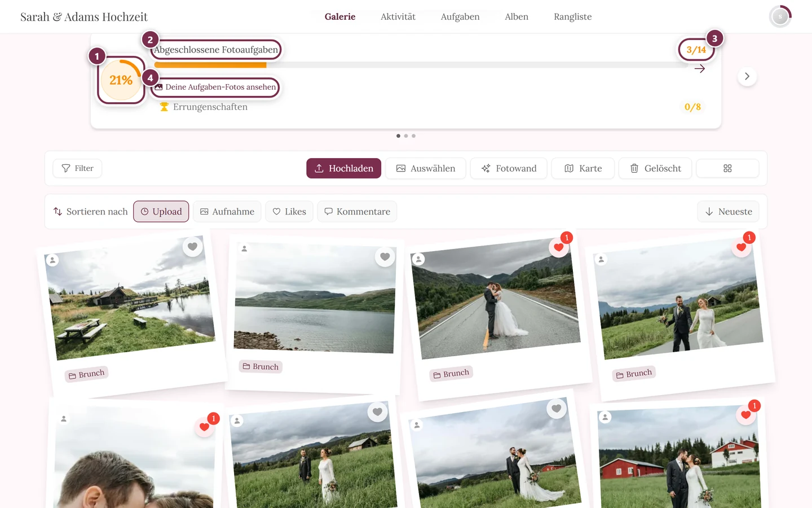The image size is (812, 508).
Task: Unlike the close-up faces photo
Action: (x=204, y=427)
